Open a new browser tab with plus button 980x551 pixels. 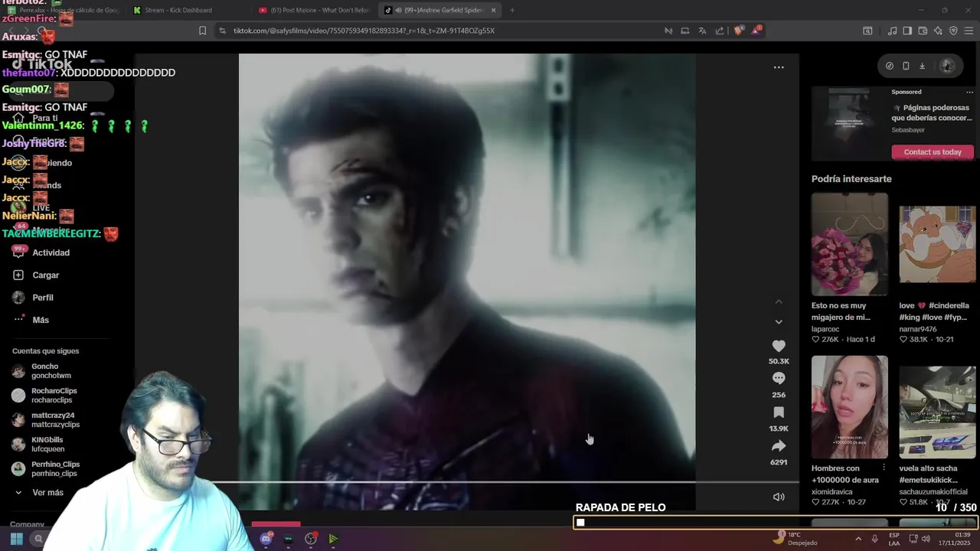pyautogui.click(x=512, y=10)
